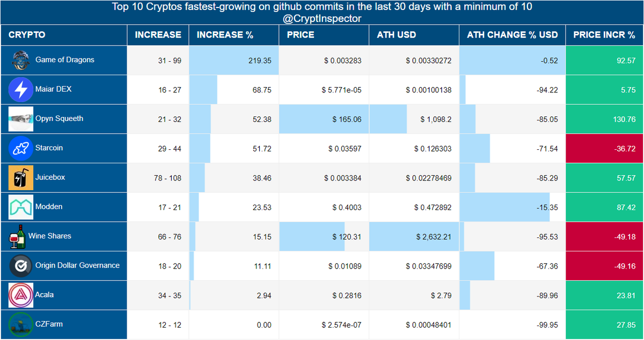Viewport: 644px width, 340px height.
Task: Click the green 130.76 price increase cell
Action: click(605, 119)
